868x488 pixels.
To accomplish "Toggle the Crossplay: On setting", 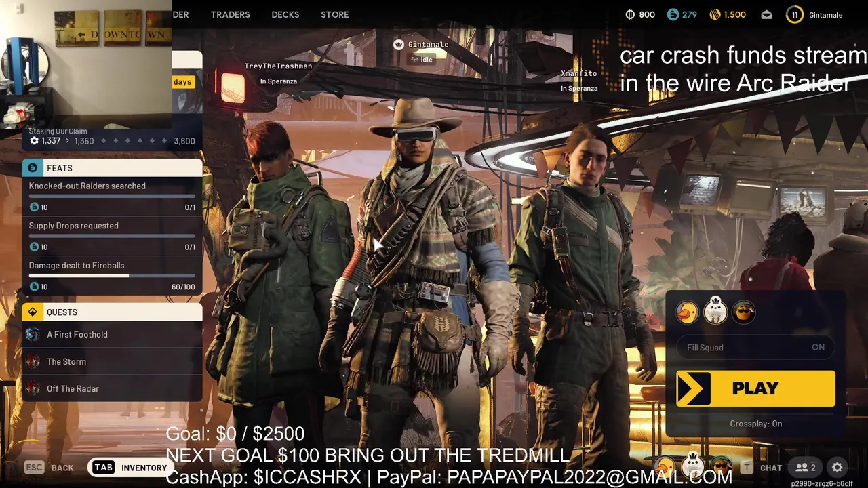I will pos(755,424).
